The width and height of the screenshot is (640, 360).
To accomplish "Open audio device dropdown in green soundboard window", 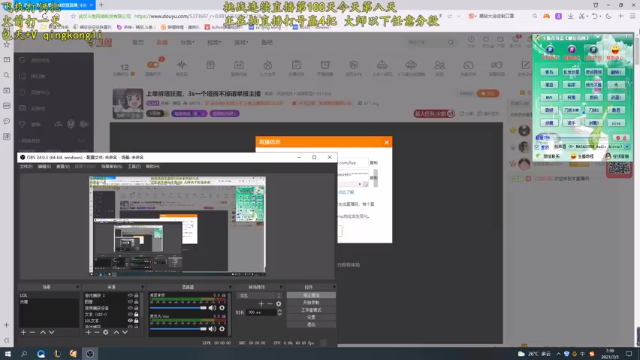I will (627, 147).
